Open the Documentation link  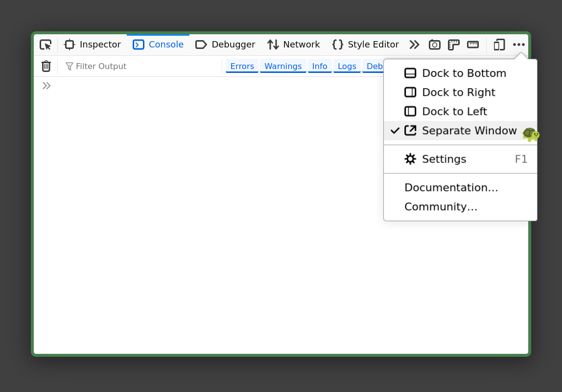coord(451,187)
